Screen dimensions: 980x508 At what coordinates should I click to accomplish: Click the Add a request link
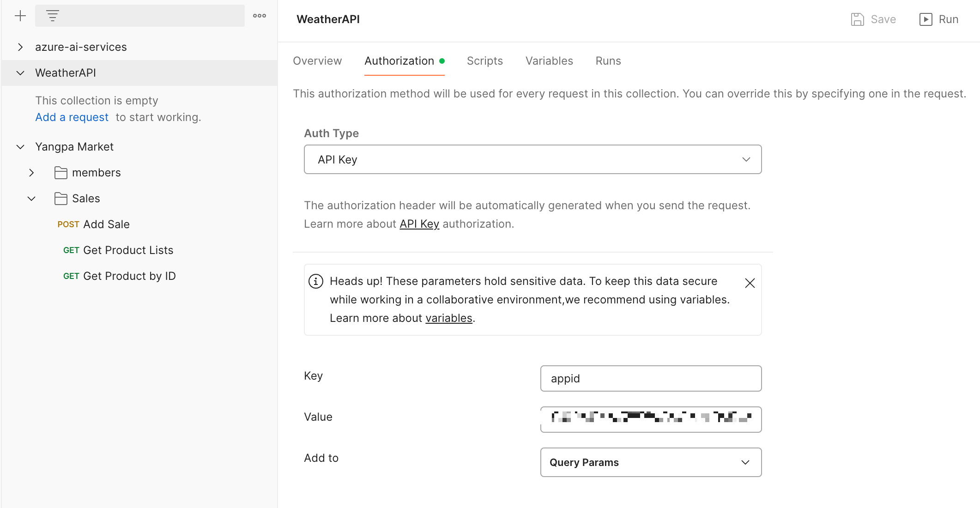(x=72, y=117)
